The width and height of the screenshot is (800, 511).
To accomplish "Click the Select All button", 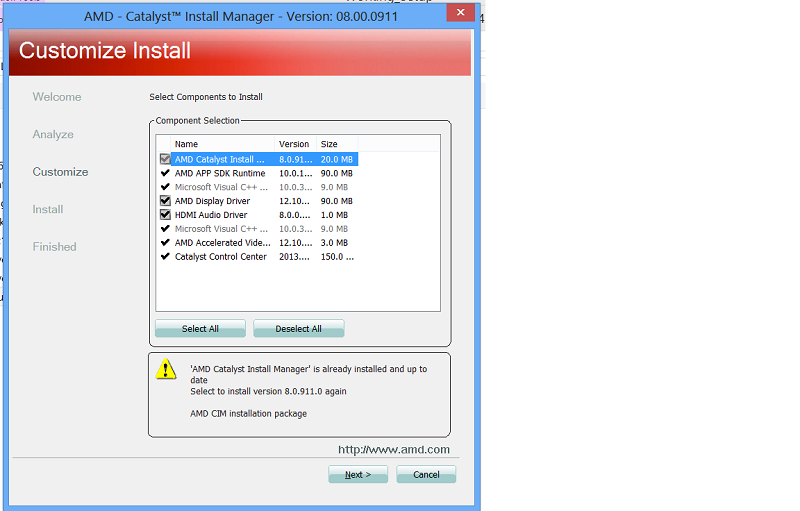I will tap(200, 329).
